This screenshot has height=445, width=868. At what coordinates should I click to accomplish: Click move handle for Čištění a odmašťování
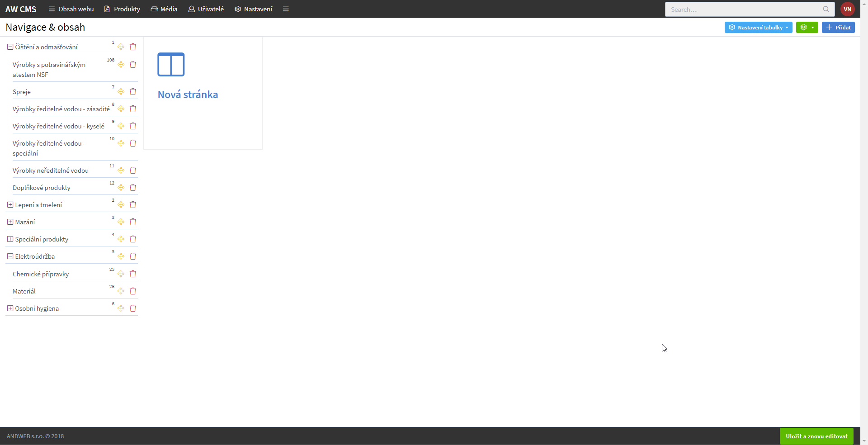(121, 47)
